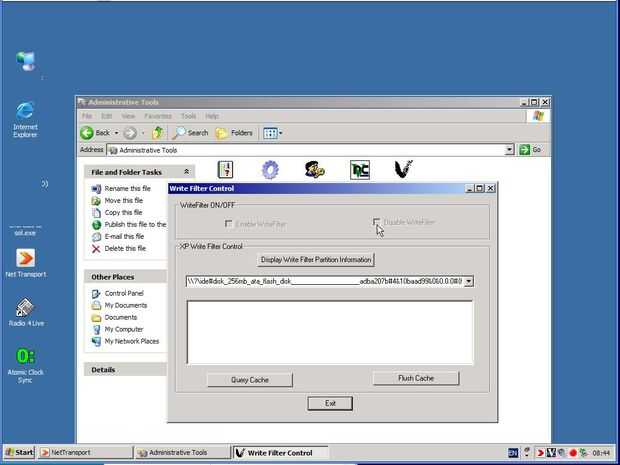Screen dimensions: 620x465
Task: Expand the Details panel header
Action: (126, 370)
